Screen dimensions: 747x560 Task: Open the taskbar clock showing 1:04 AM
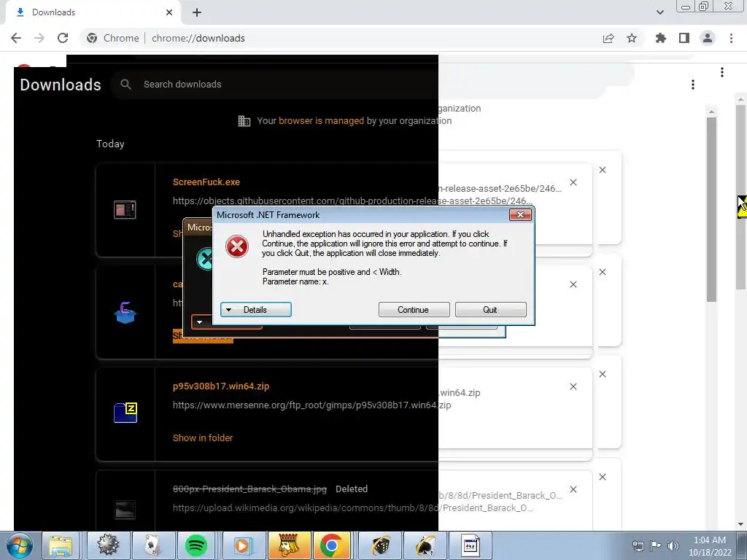pyautogui.click(x=710, y=546)
